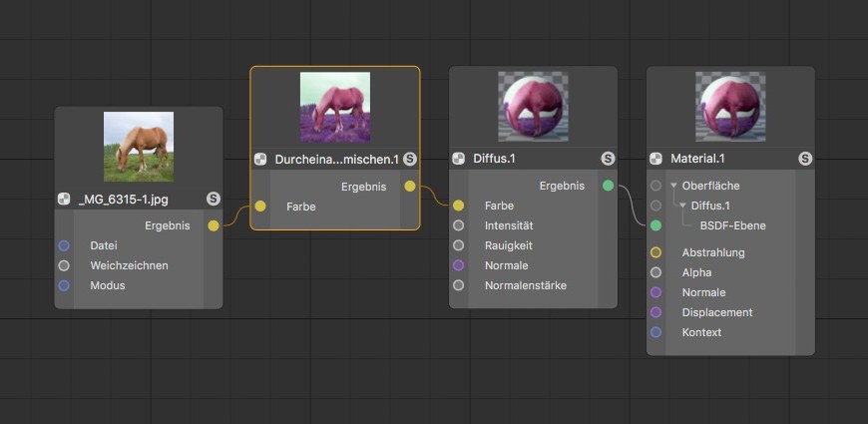
Task: Click the Weichzeichnen label
Action: point(129,265)
